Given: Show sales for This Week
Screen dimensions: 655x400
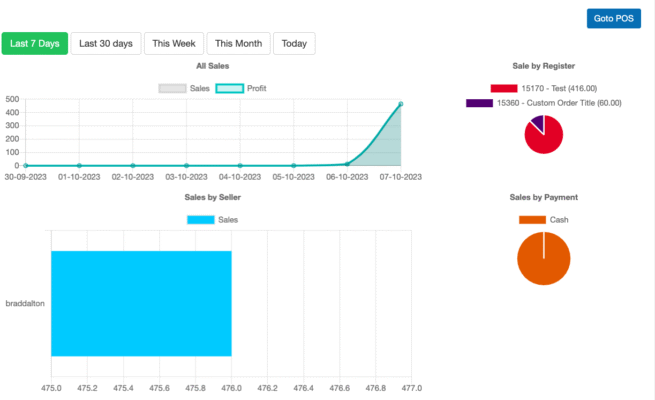Looking at the screenshot, I should (174, 43).
